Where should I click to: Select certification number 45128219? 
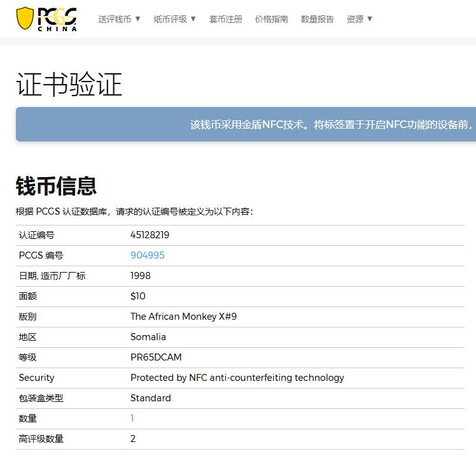(150, 235)
